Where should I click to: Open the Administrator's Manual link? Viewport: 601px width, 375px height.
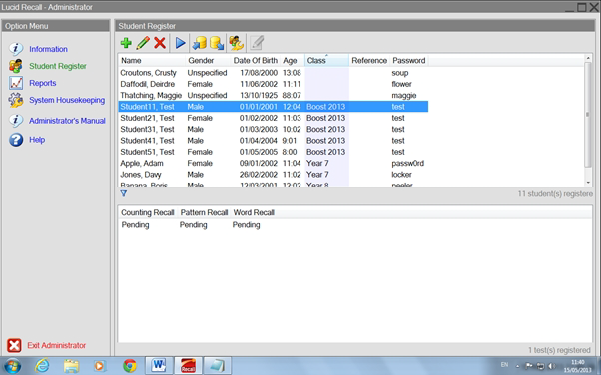tap(67, 121)
